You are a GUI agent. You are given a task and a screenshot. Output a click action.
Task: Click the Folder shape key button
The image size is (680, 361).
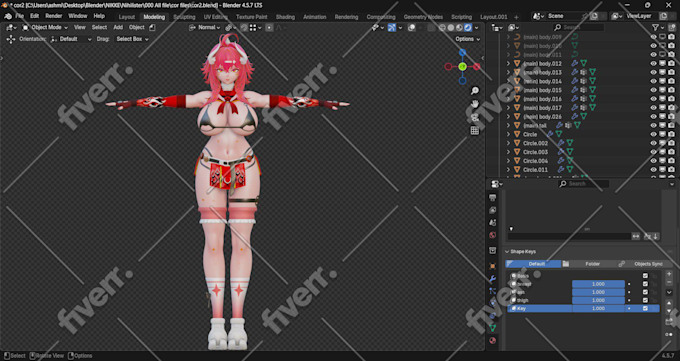(589, 264)
